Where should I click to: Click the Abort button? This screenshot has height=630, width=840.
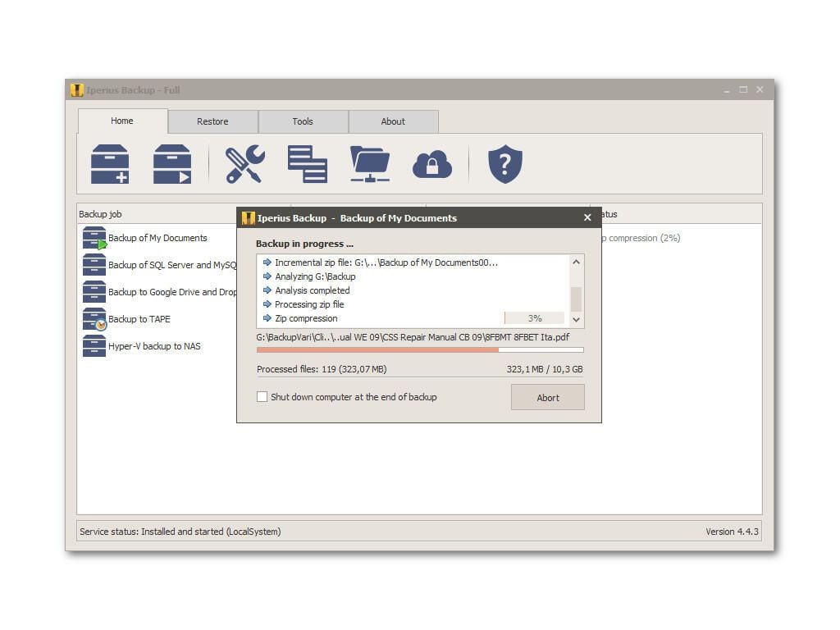coord(547,398)
